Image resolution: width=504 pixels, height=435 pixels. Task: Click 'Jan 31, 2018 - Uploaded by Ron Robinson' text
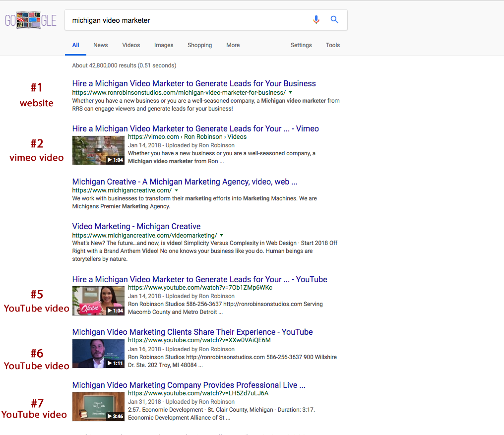(181, 402)
